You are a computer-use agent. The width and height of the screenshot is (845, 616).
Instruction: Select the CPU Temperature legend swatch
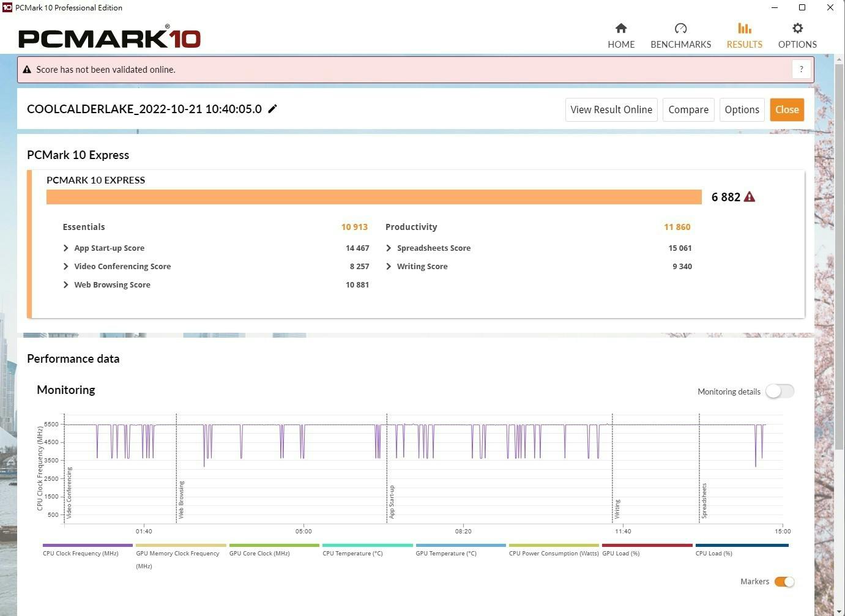[367, 545]
